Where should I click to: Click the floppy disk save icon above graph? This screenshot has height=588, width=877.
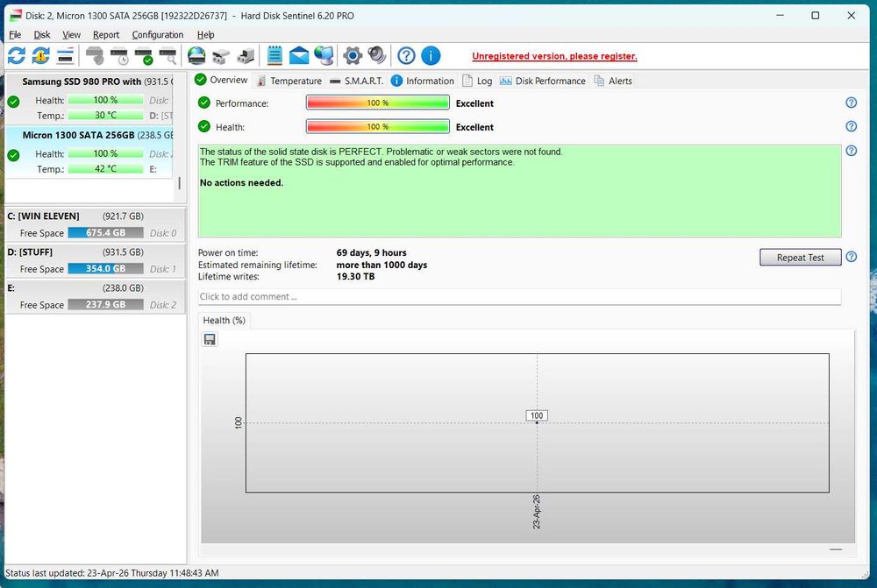(210, 340)
